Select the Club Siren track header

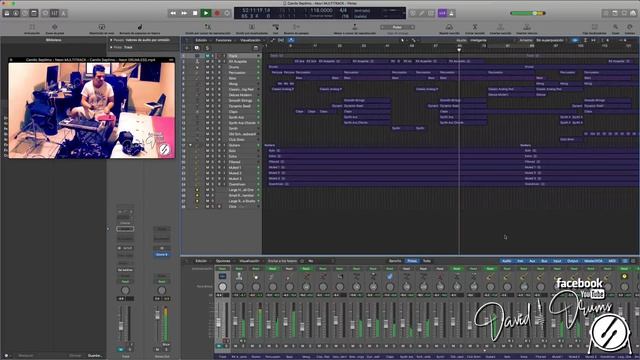[220, 140]
